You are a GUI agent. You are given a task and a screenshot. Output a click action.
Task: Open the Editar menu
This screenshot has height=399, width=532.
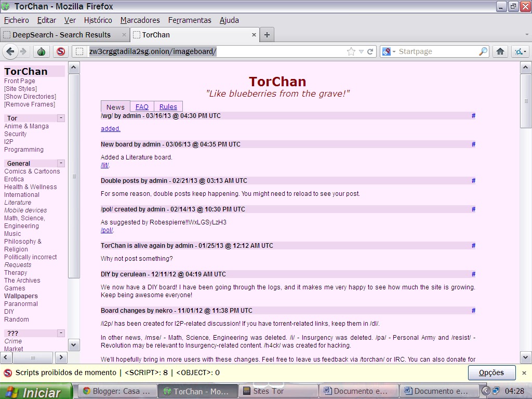(46, 20)
